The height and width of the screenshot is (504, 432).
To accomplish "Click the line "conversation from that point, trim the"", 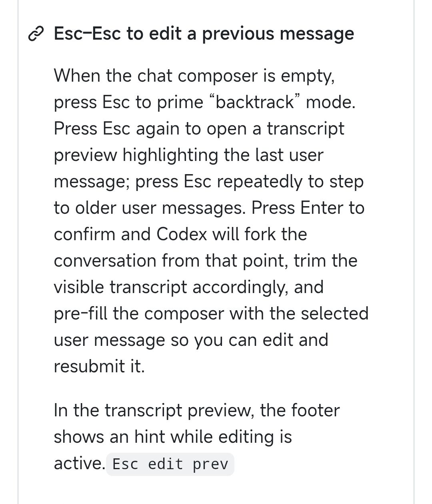I will (206, 261).
